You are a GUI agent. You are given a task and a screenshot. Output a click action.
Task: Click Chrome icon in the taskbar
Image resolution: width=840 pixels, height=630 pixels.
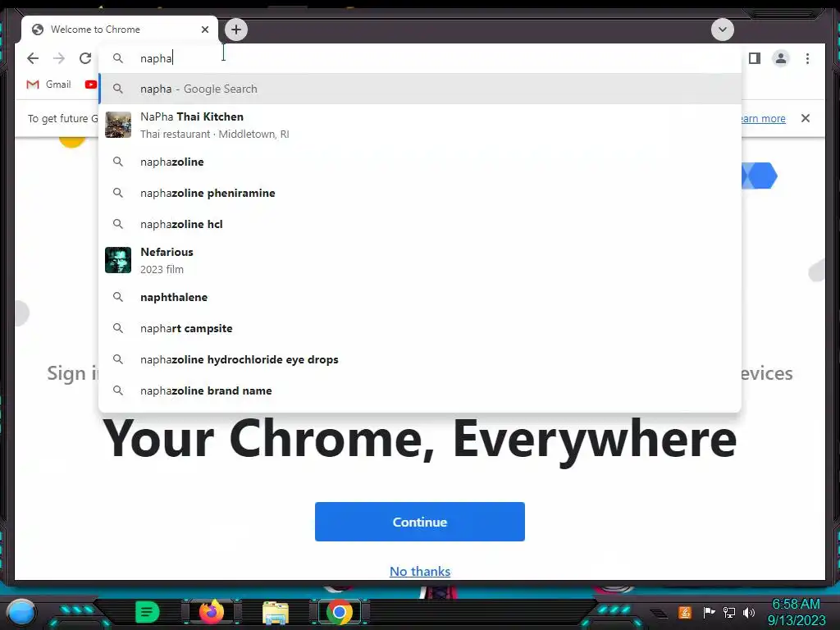pos(339,612)
